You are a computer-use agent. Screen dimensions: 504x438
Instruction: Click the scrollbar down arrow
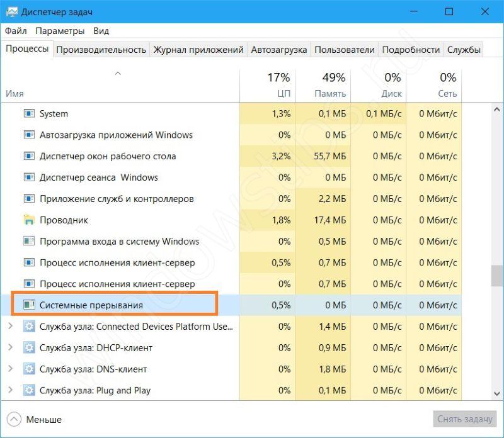[x=497, y=393]
